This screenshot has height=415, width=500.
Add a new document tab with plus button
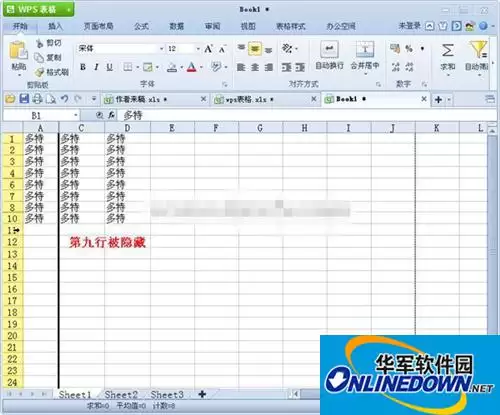pyautogui.click(x=438, y=99)
